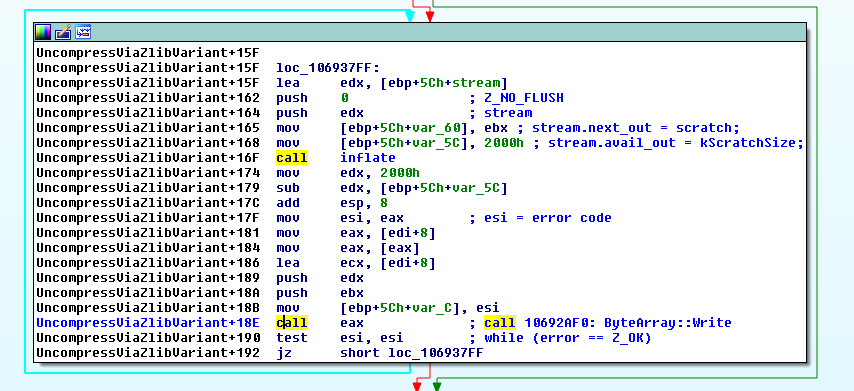Click the 'sub' mnemonic
The width and height of the screenshot is (854, 391).
pyautogui.click(x=288, y=188)
